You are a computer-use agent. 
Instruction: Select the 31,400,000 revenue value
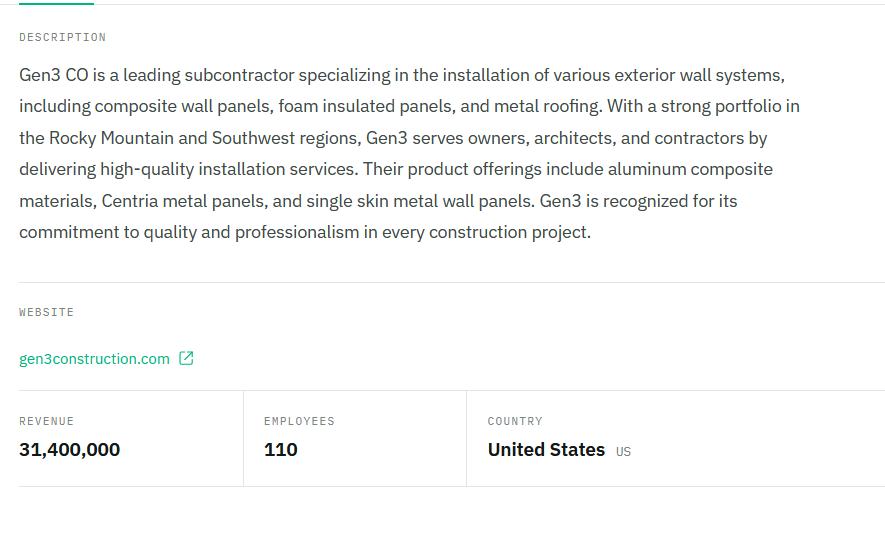(69, 450)
